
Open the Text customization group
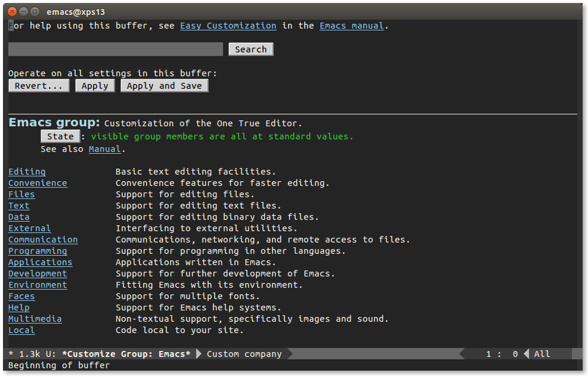pos(18,206)
